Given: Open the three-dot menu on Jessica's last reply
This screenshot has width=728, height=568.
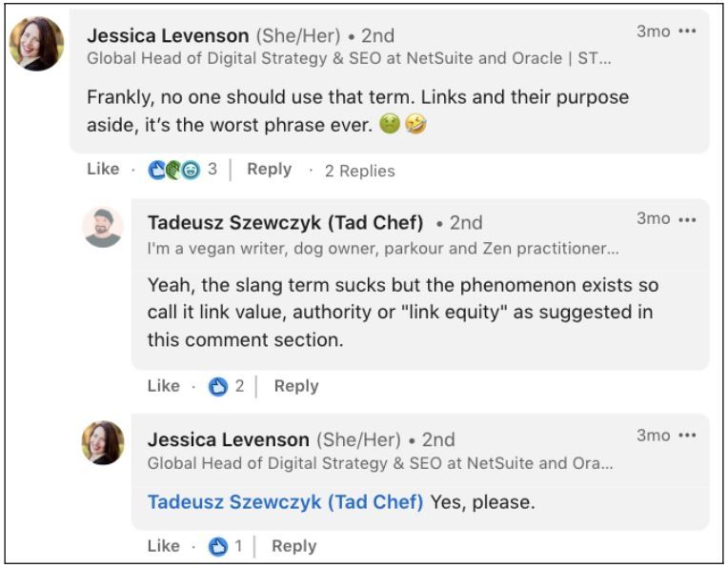Looking at the screenshot, I should pos(687,436).
